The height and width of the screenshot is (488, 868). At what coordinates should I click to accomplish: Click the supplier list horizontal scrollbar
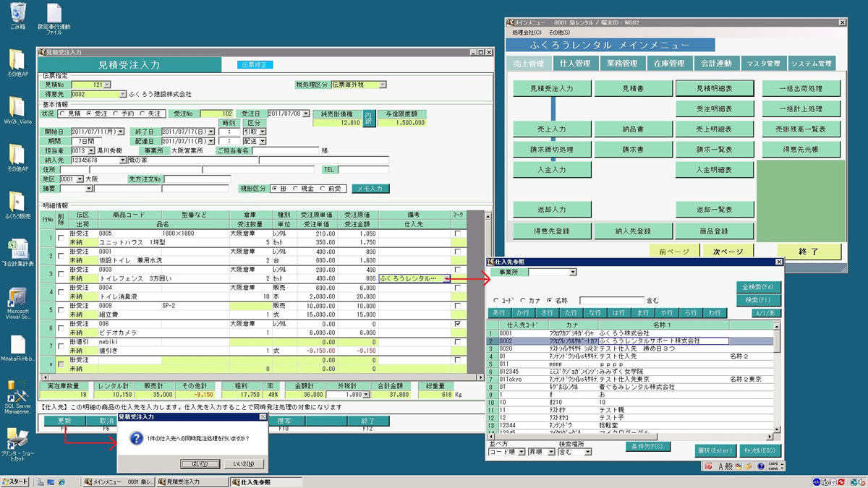tap(629, 437)
